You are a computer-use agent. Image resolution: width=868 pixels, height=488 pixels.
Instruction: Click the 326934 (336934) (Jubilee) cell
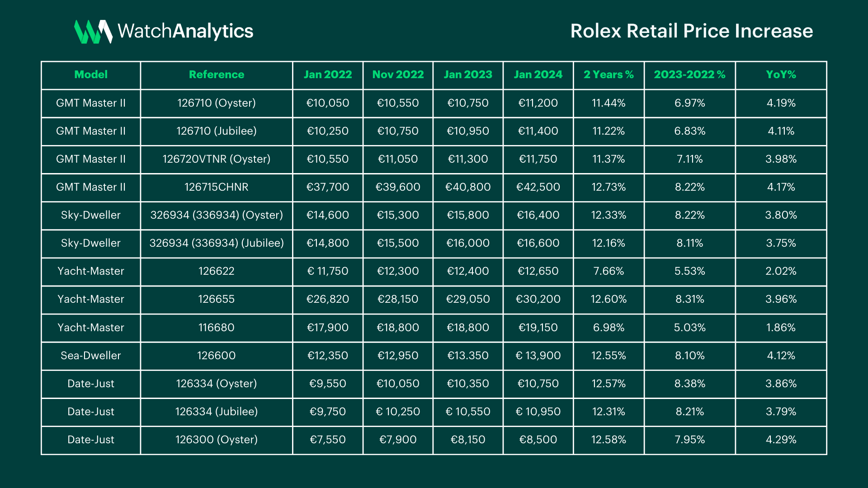pos(216,243)
